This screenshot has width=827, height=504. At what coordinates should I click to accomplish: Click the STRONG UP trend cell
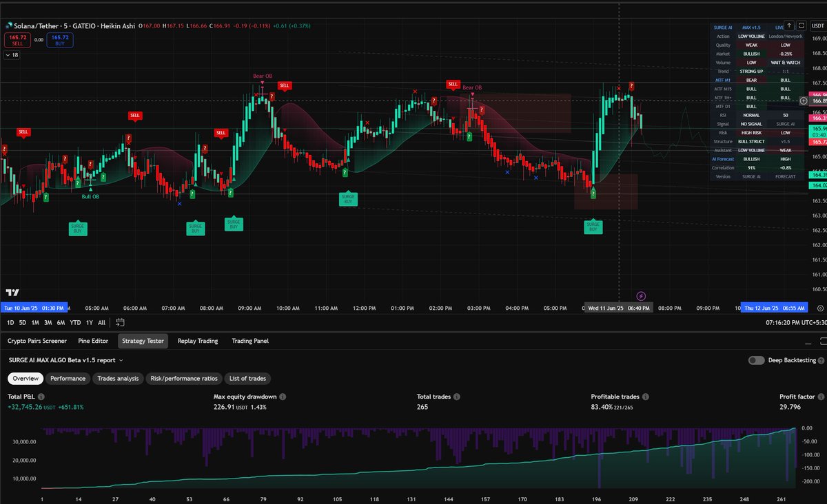(x=751, y=71)
